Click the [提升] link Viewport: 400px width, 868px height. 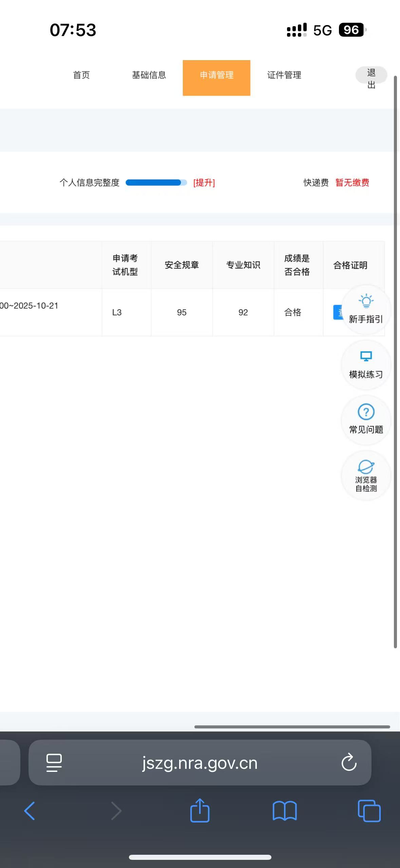tap(204, 183)
